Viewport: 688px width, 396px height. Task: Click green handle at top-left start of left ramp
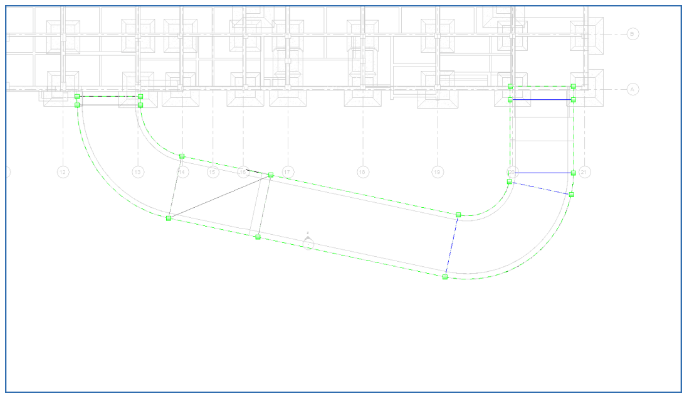[77, 96]
